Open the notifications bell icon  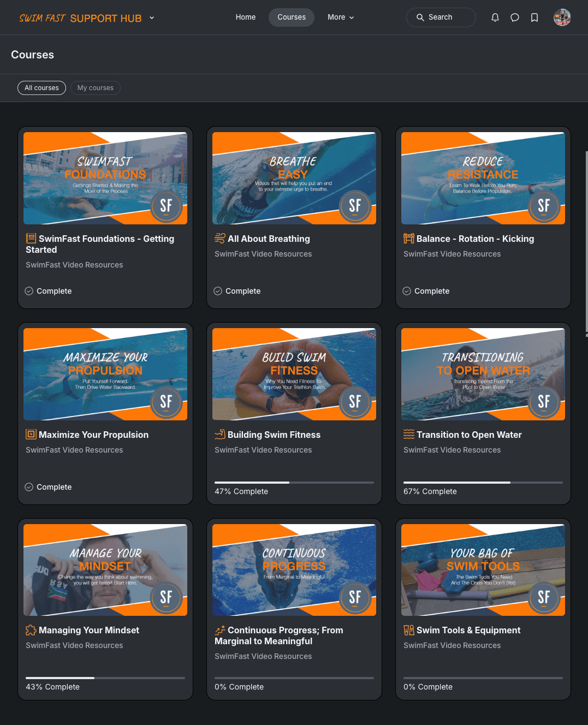click(495, 17)
